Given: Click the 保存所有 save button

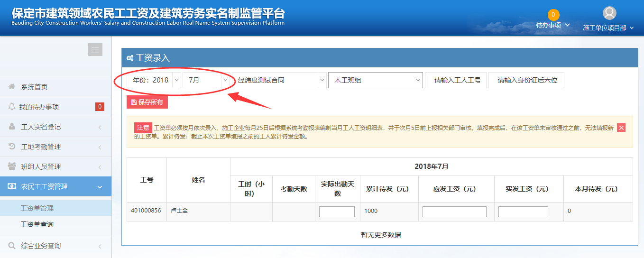Looking at the screenshot, I should [x=147, y=102].
